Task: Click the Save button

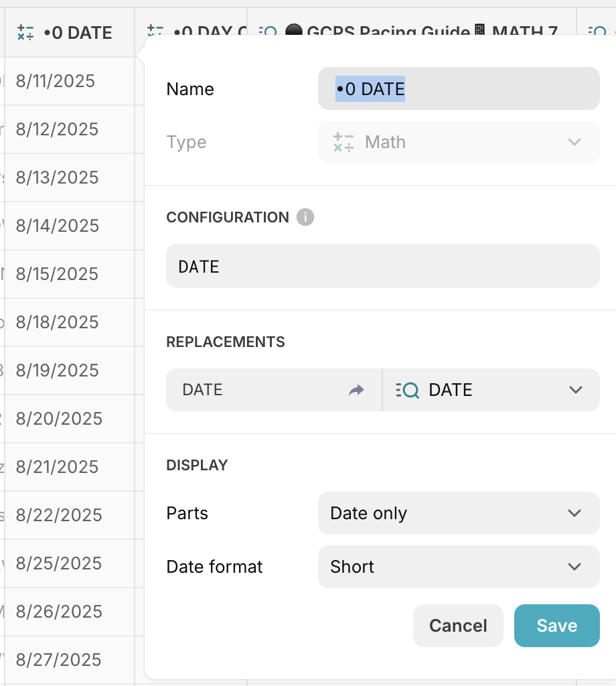Action: coord(556,626)
